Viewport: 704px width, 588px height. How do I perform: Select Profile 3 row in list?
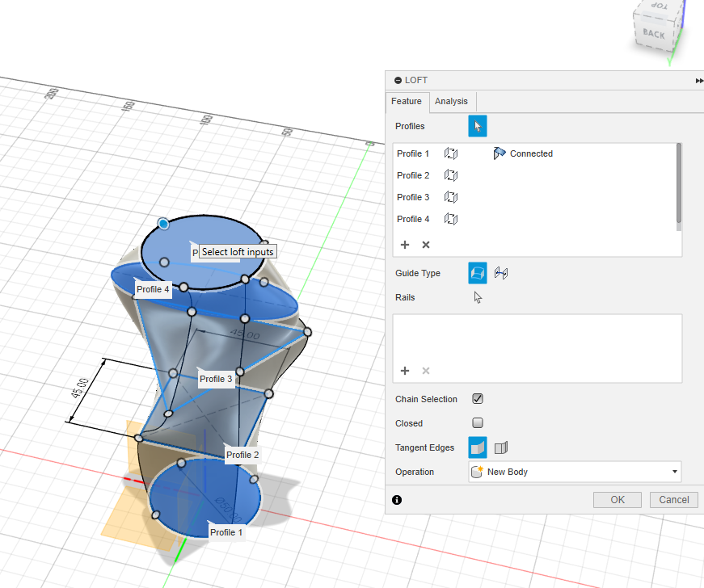(534, 197)
